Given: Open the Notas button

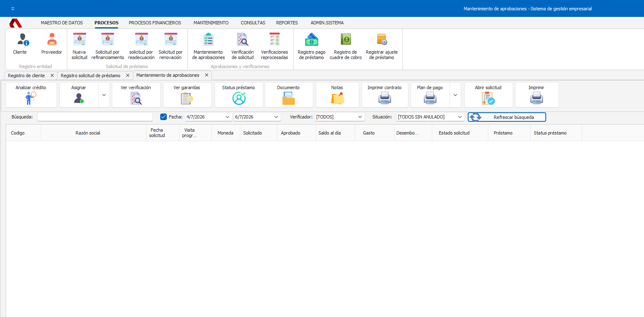Looking at the screenshot, I should [x=337, y=95].
